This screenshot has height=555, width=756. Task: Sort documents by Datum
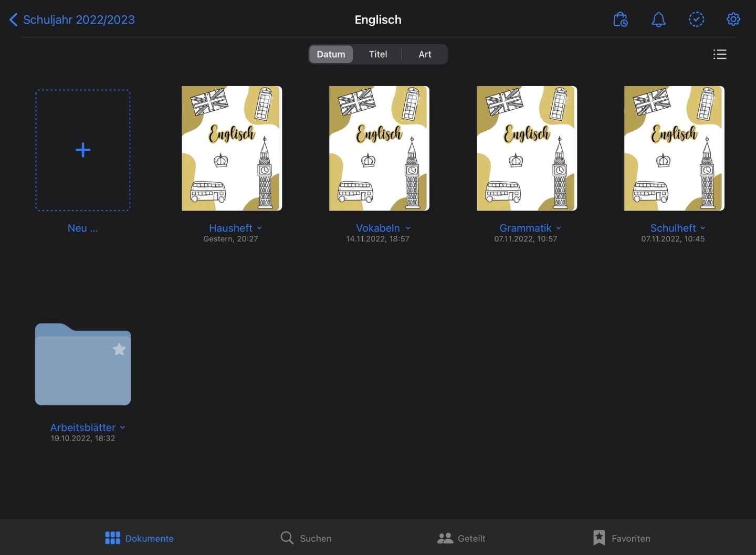point(331,54)
